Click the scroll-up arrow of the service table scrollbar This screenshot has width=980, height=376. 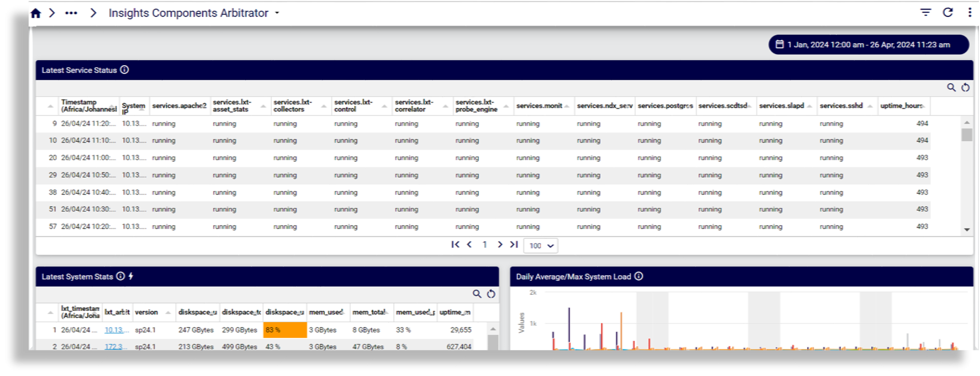point(967,123)
